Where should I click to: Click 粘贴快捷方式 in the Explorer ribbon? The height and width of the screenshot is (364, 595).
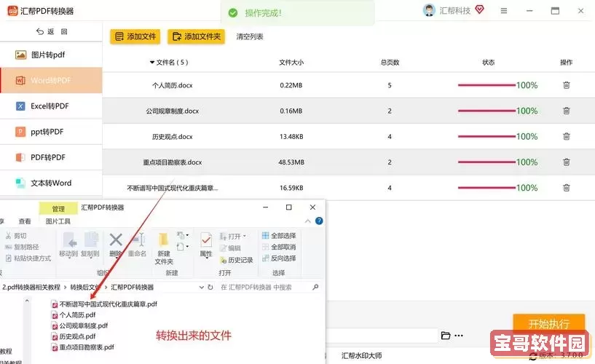click(28, 258)
